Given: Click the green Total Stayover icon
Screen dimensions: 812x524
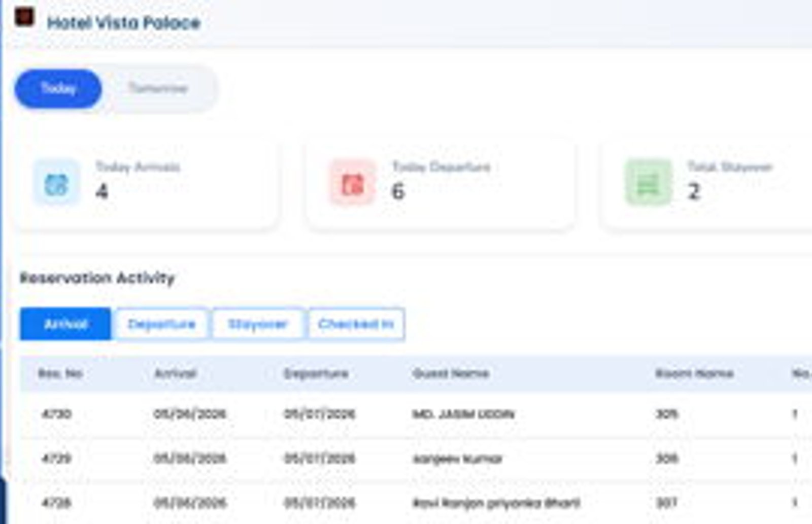Looking at the screenshot, I should point(648,183).
